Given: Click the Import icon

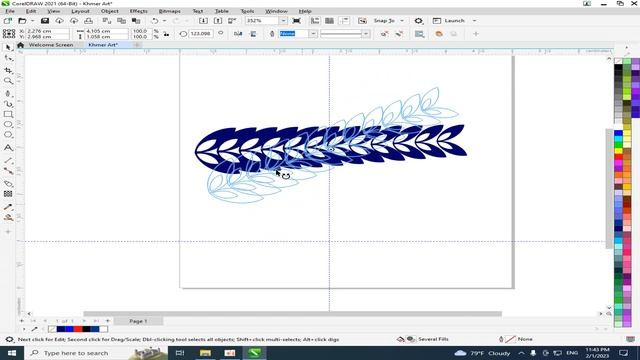Looking at the screenshot, I should tap(203, 21).
